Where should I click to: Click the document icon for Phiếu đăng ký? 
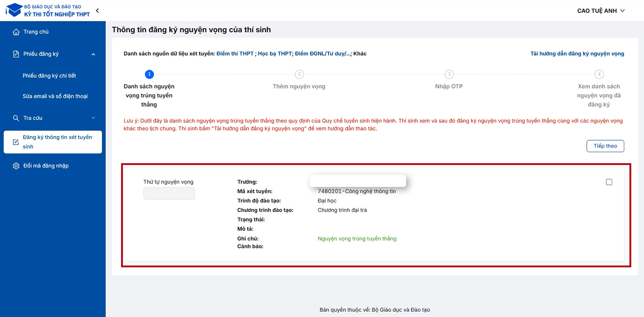point(16,54)
